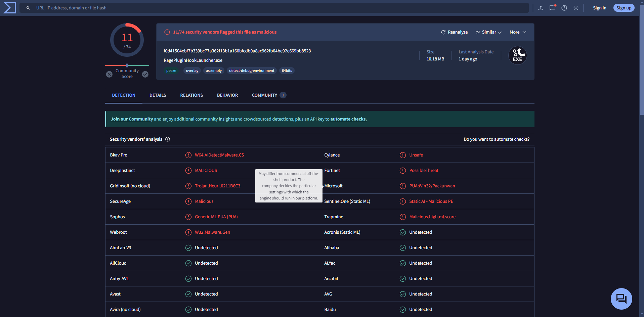Click the assembly tag
The width and height of the screenshot is (644, 317).
(214, 71)
